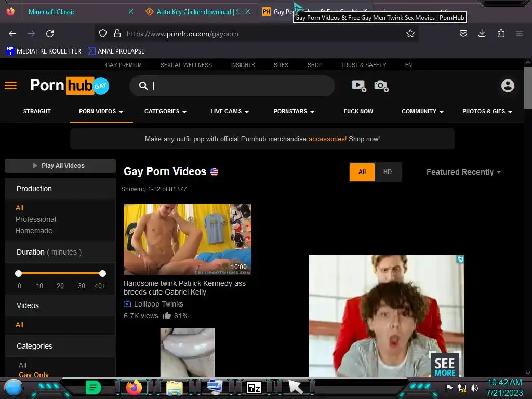This screenshot has height=399, width=532.
Task: Open the green notes app in the taskbar
Action: pyautogui.click(x=94, y=388)
